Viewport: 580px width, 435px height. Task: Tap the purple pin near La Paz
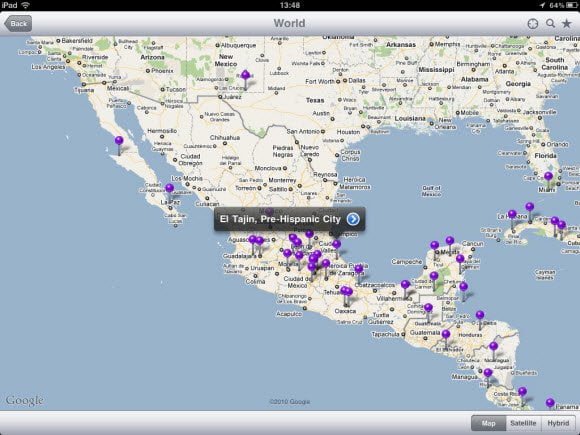(169, 188)
